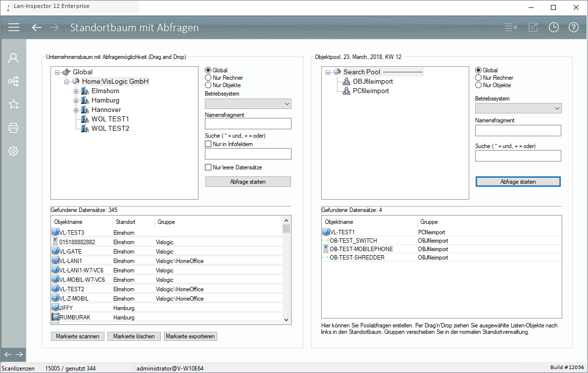Open the tree structure sidebar icon
588x373 pixels.
point(13,81)
